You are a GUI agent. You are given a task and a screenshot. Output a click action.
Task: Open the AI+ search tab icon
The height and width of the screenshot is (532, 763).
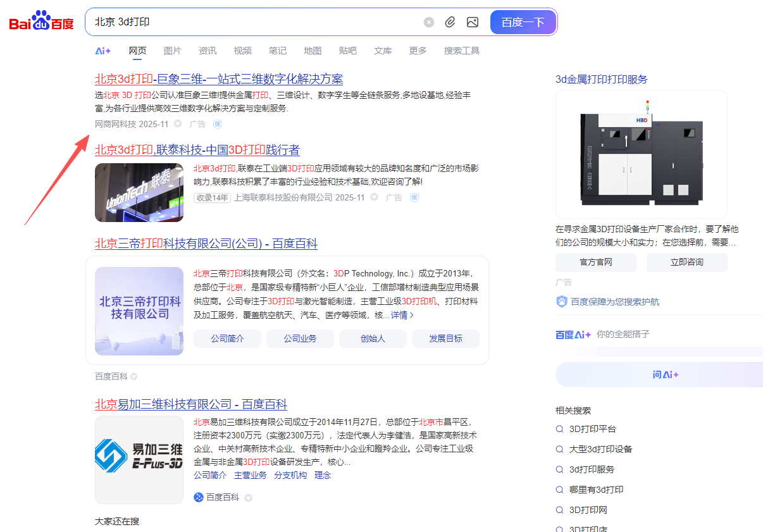coord(103,51)
